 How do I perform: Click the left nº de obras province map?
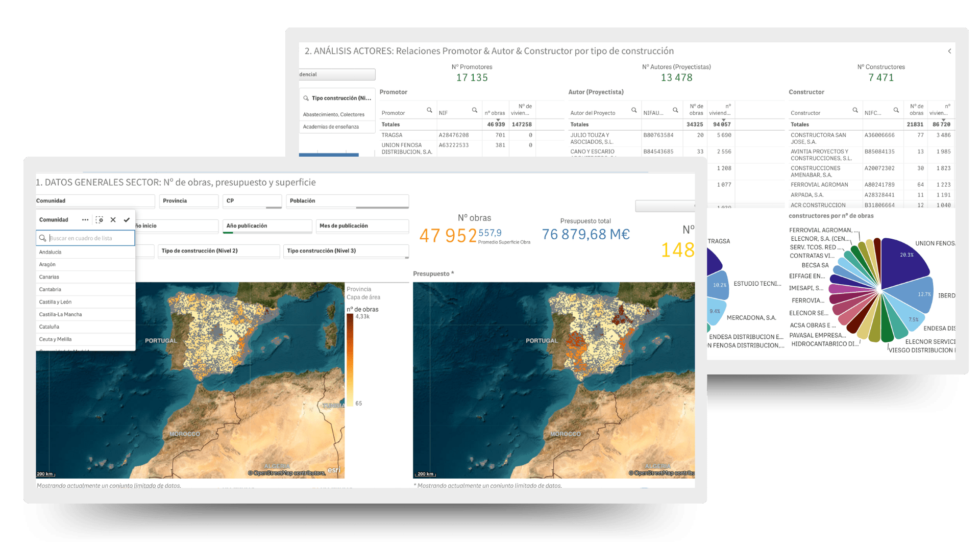[190, 380]
